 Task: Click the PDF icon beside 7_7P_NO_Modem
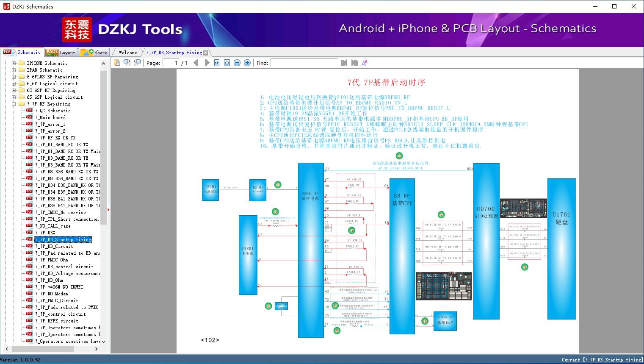[x=29, y=294]
